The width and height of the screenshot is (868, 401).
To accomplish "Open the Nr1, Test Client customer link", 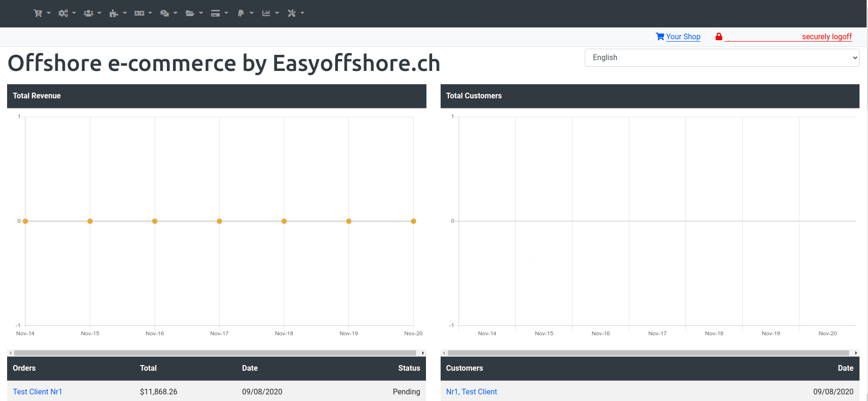I will 471,392.
